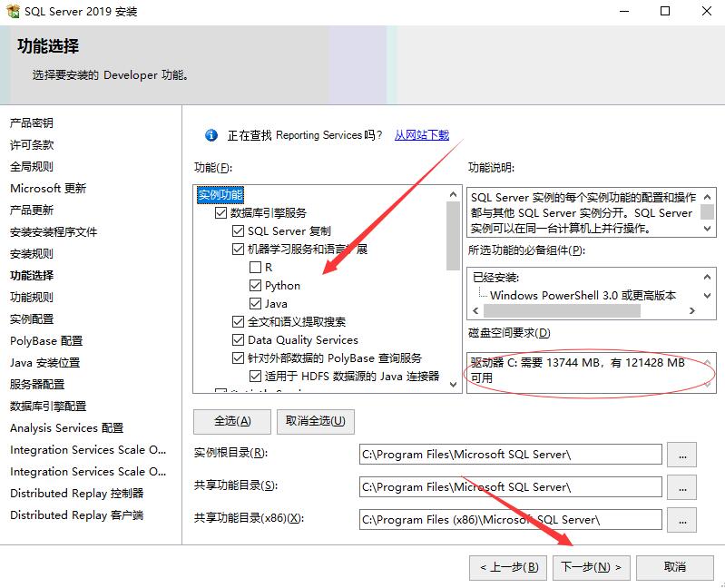Click the 必备组件 horizontal scrollbar thumb
The height and width of the screenshot is (588, 725).
click(562, 310)
